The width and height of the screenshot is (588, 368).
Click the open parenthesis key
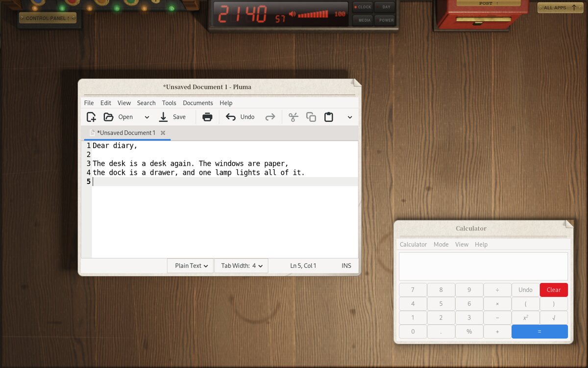pyautogui.click(x=526, y=304)
